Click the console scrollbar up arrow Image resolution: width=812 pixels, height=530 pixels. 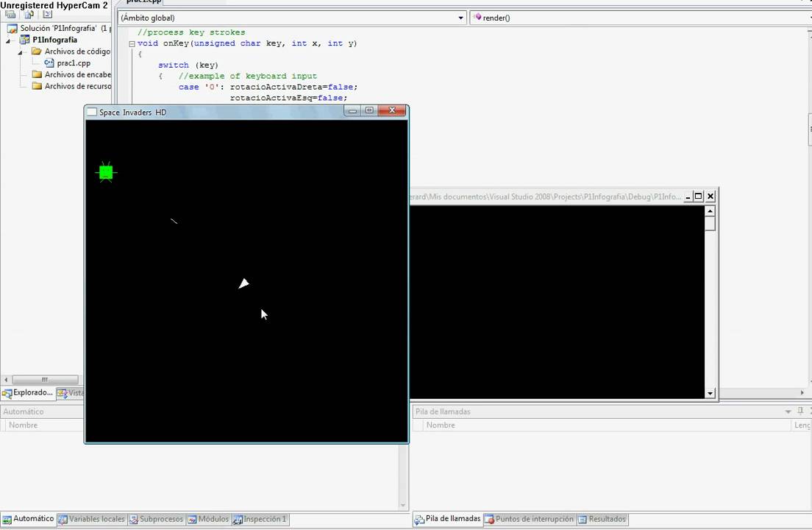pyautogui.click(x=710, y=211)
